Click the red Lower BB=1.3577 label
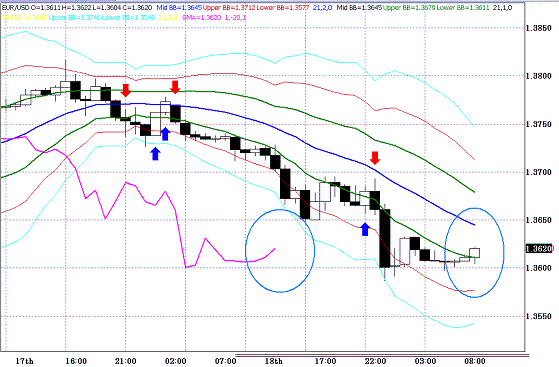559x367 pixels. [x=283, y=7]
